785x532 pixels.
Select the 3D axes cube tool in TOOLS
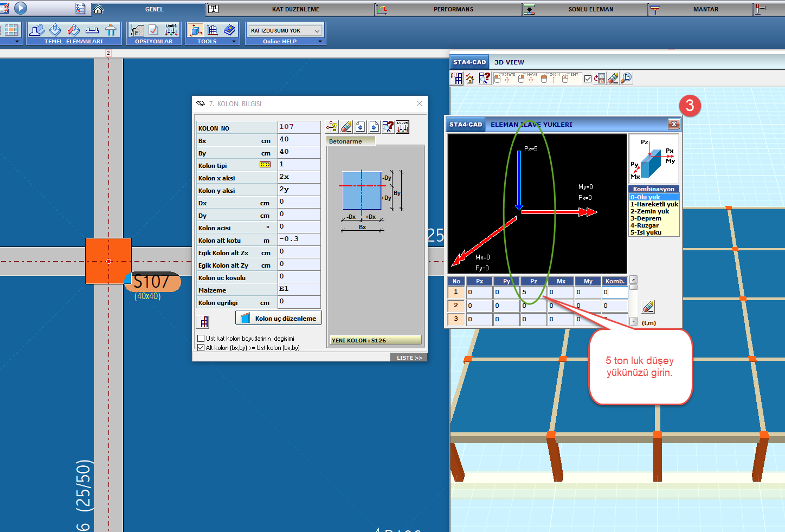coord(195,30)
